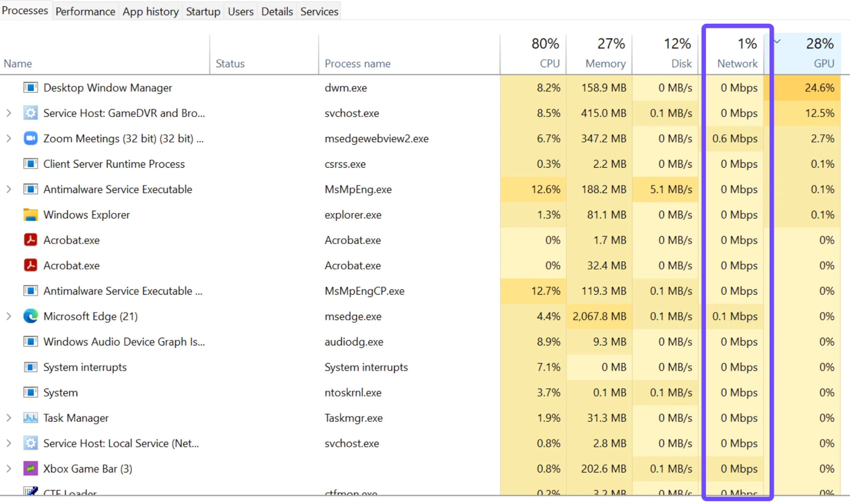
Task: Click the icon beside the MsMpEng.exe Antimalware row
Action: 30,189
